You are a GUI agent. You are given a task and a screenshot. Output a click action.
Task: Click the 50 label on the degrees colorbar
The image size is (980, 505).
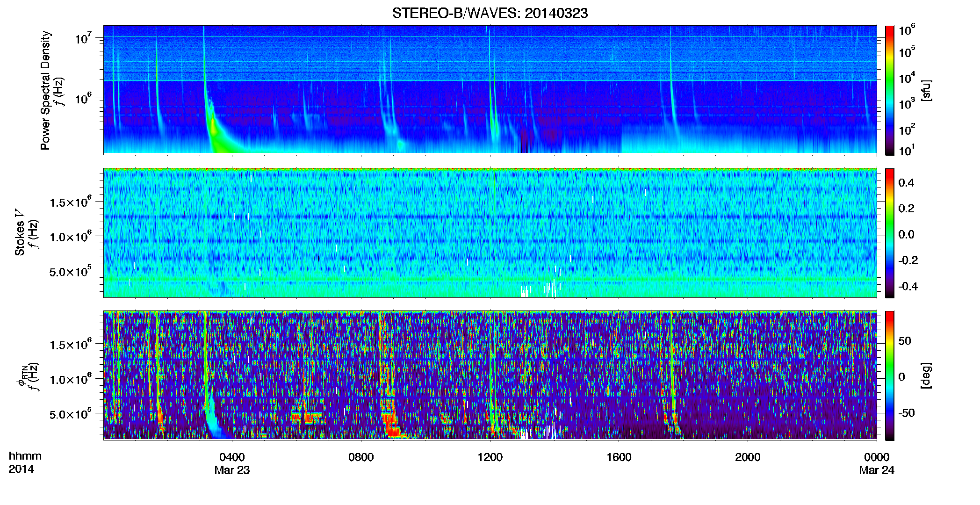pos(905,341)
